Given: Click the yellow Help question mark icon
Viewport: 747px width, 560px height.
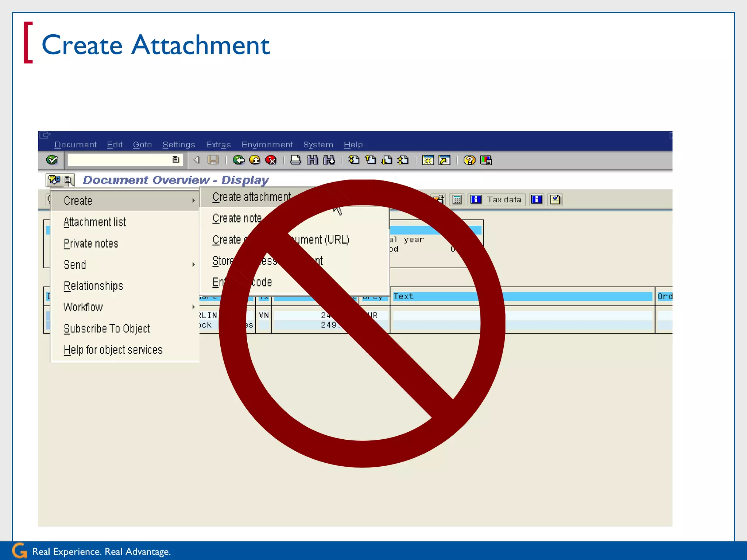Looking at the screenshot, I should 469,160.
